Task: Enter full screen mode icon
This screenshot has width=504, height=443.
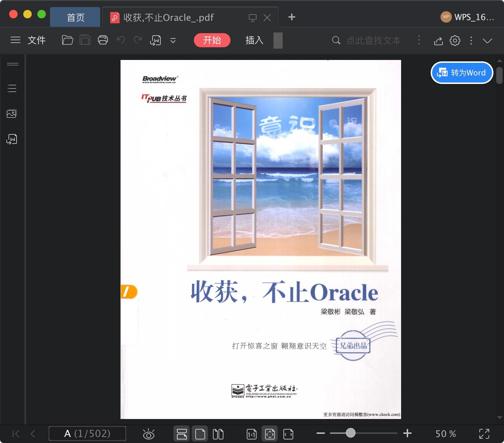Action: point(484,434)
